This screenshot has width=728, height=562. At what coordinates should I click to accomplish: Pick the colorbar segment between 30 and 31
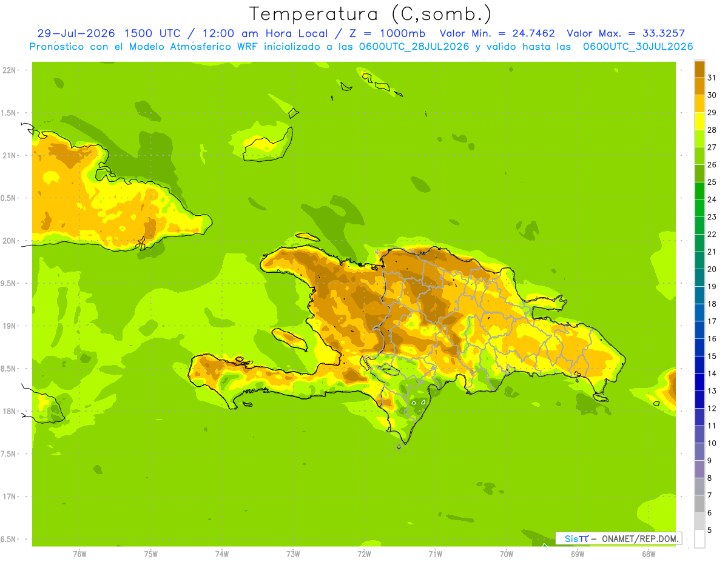pos(699,86)
